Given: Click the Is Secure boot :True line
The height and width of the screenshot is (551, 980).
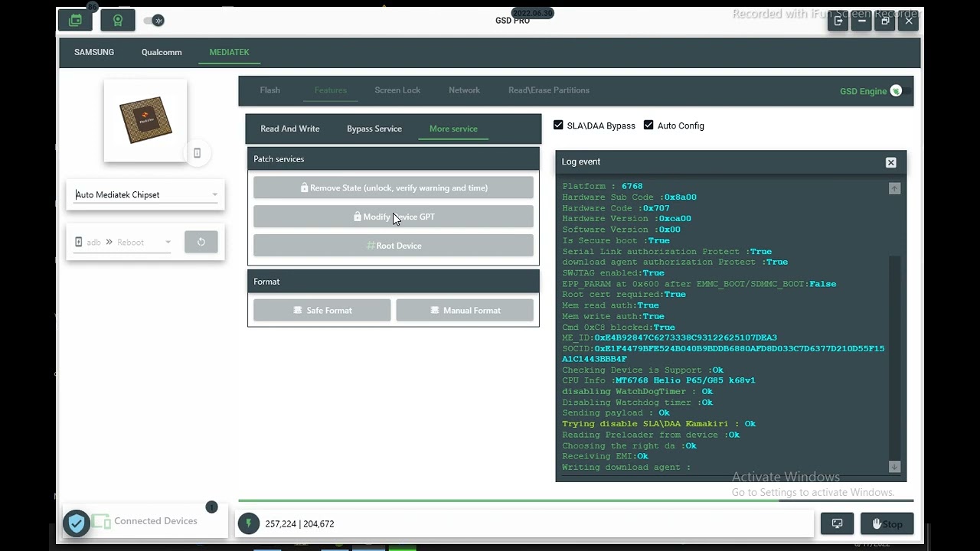Looking at the screenshot, I should [616, 240].
